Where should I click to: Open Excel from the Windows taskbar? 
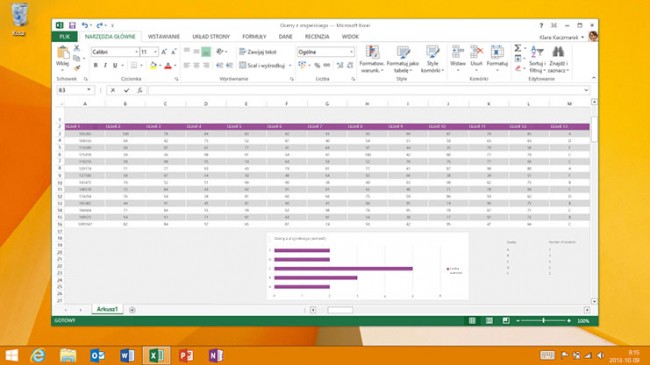pos(156,355)
